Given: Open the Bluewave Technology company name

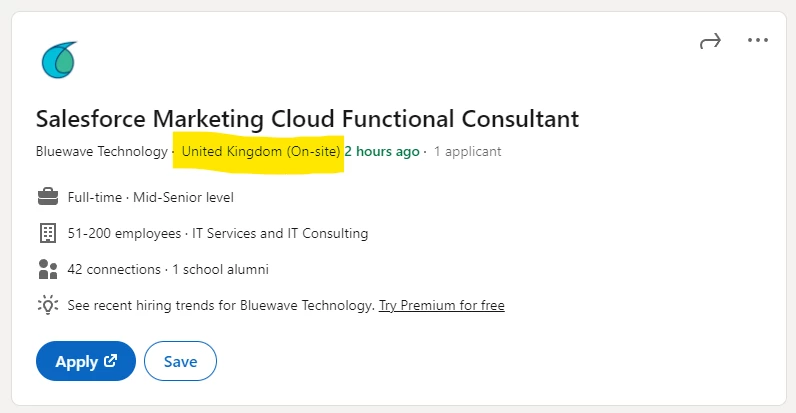Looking at the screenshot, I should coord(102,151).
